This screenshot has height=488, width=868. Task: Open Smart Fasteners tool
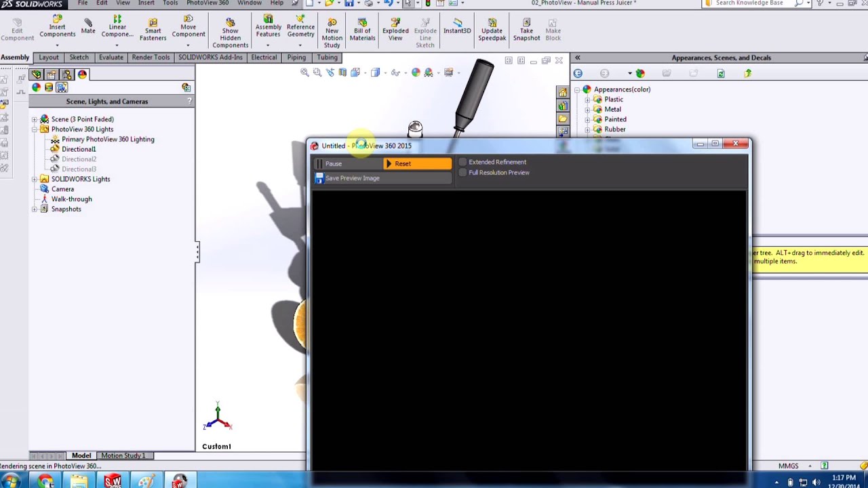point(153,30)
